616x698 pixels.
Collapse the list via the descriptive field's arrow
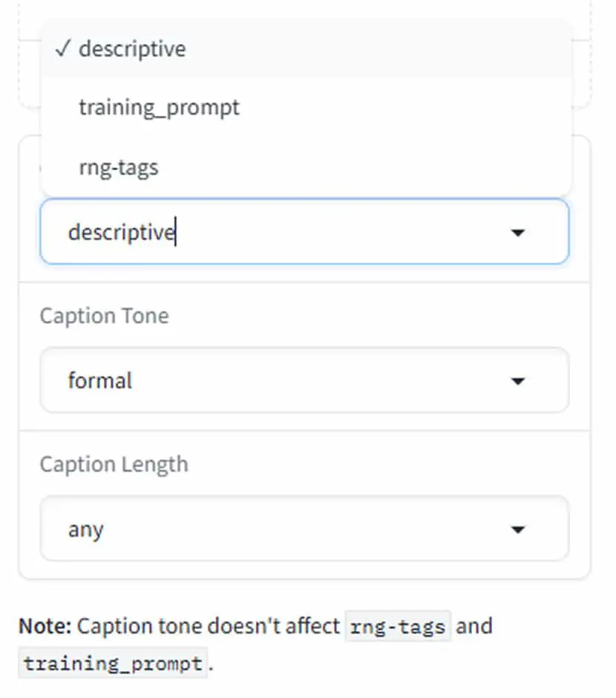[x=518, y=232]
